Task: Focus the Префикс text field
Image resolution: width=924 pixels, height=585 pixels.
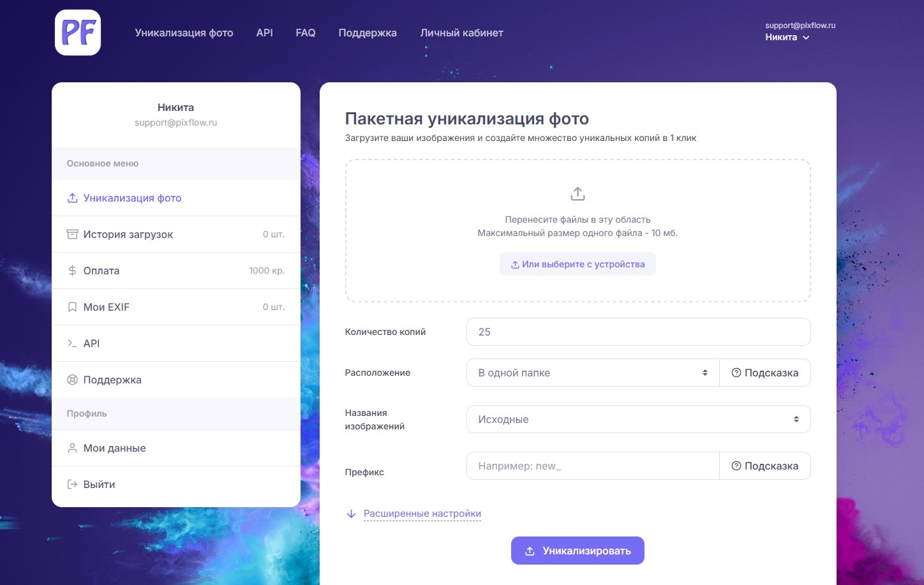Action: click(x=592, y=466)
